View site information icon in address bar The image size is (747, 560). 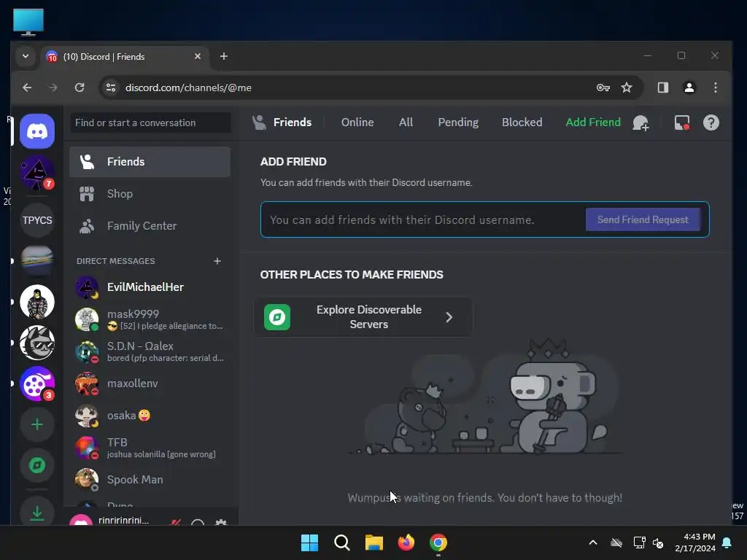click(x=111, y=87)
